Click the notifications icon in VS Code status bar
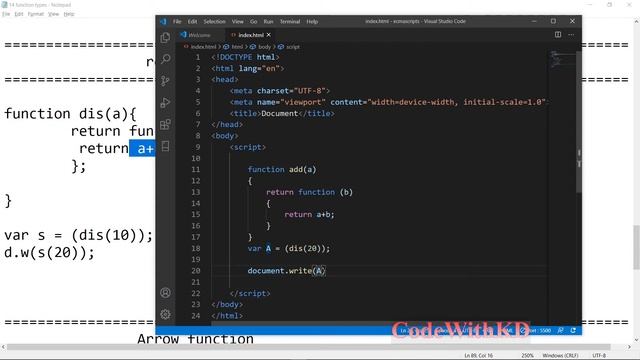Image resolution: width=640 pixels, height=360 pixels. (573, 330)
